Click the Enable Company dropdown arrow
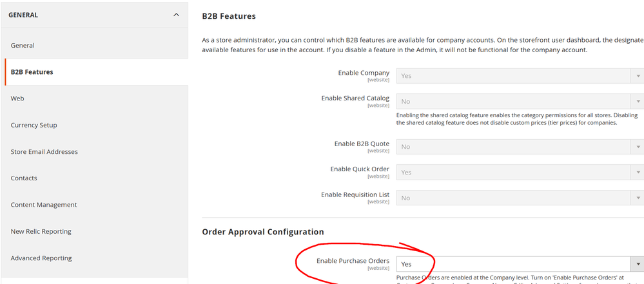The image size is (644, 284). [x=639, y=76]
